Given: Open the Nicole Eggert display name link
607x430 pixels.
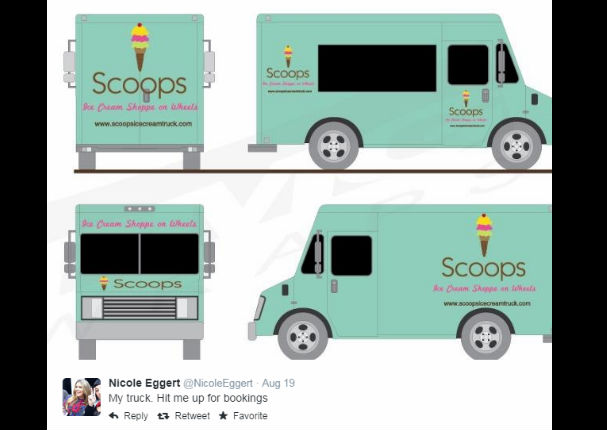Looking at the screenshot, I should 144,383.
